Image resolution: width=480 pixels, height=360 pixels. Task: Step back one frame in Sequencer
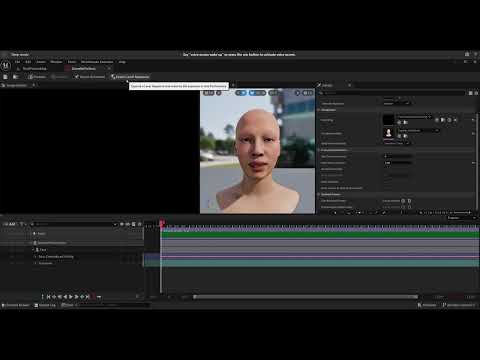click(x=60, y=297)
